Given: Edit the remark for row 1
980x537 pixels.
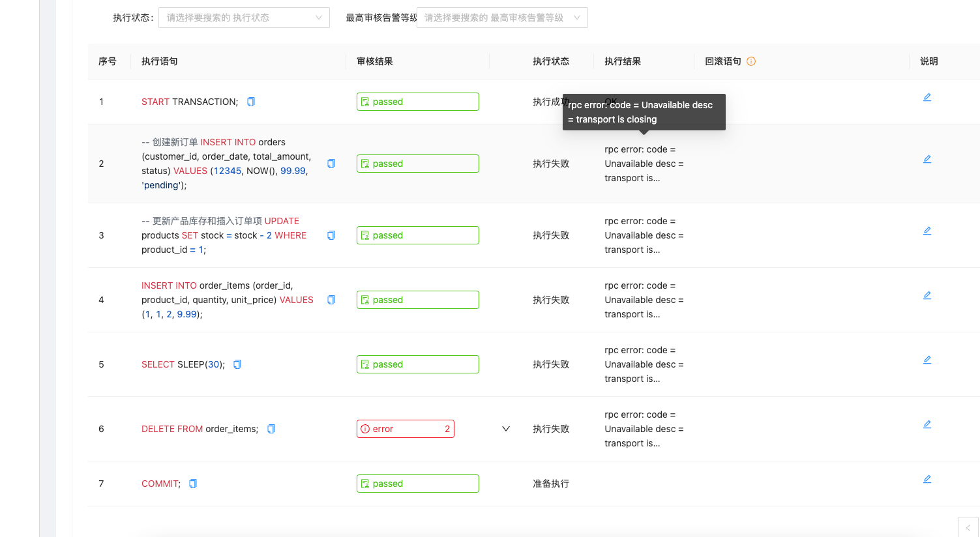Looking at the screenshot, I should [x=927, y=96].
